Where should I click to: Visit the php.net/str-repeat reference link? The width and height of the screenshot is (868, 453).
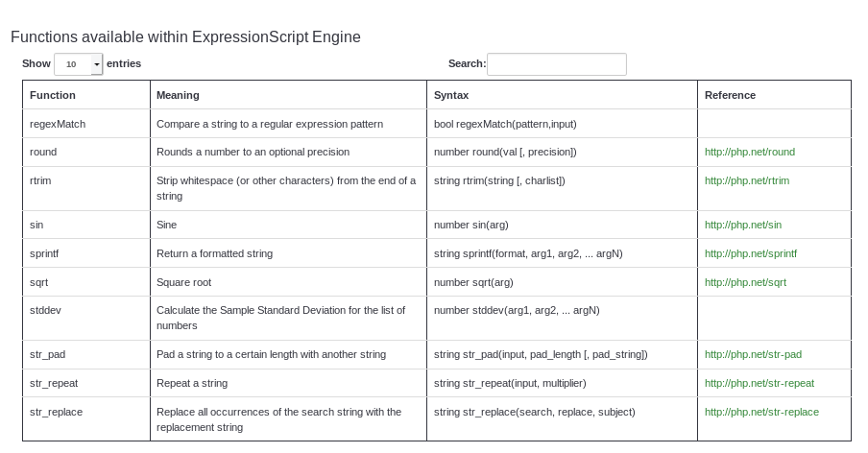[x=759, y=383]
